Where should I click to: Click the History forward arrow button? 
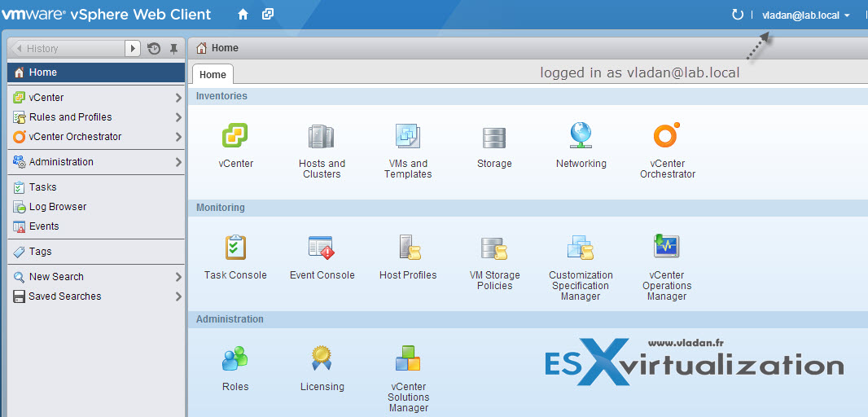coord(132,48)
